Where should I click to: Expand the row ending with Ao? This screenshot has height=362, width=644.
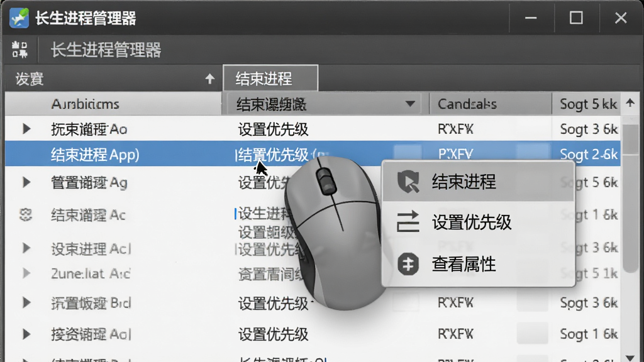coord(26,129)
